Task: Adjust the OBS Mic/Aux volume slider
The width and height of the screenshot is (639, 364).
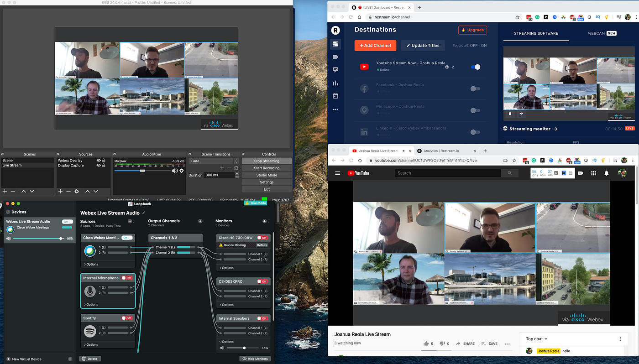Action: point(142,171)
